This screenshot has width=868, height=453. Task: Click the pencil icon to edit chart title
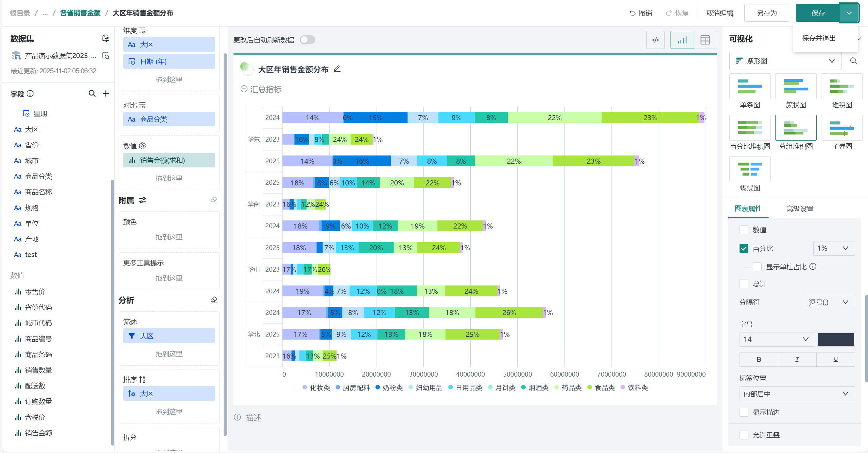coord(337,69)
